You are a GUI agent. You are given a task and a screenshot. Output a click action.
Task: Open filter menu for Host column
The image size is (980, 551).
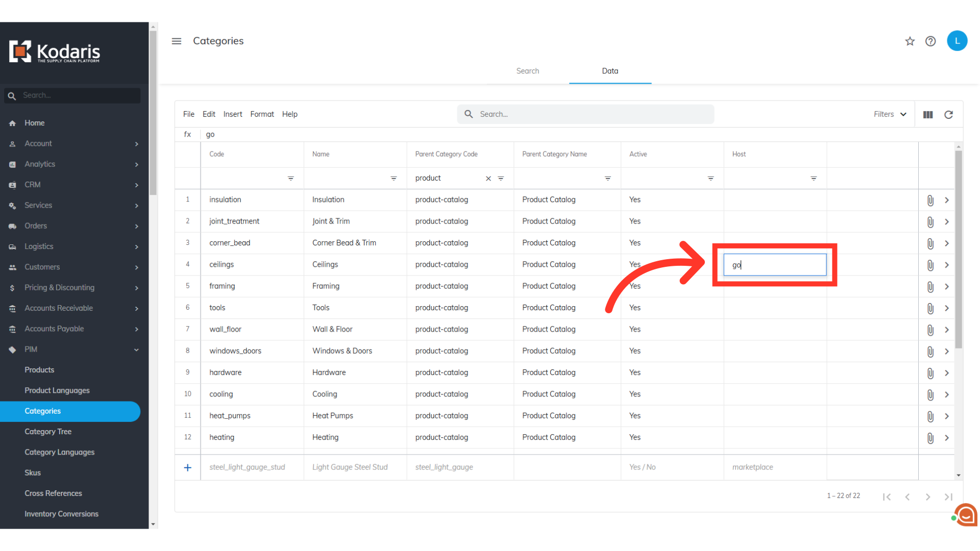tap(814, 179)
